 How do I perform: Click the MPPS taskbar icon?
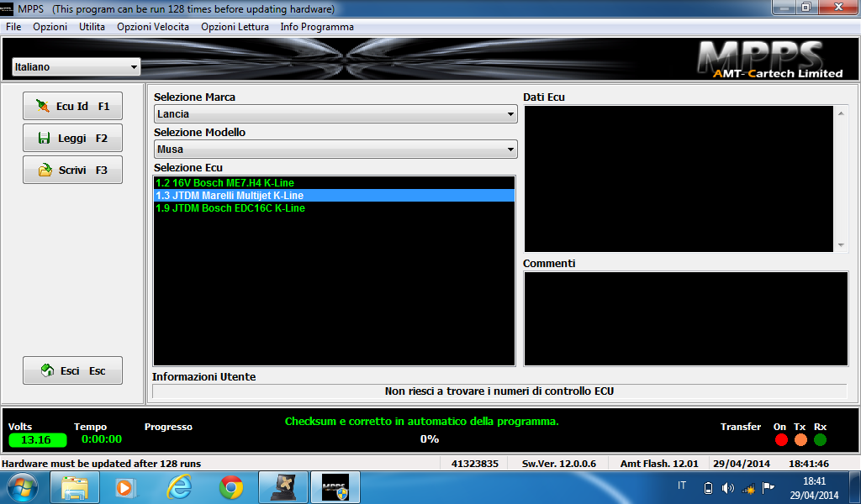(x=335, y=487)
